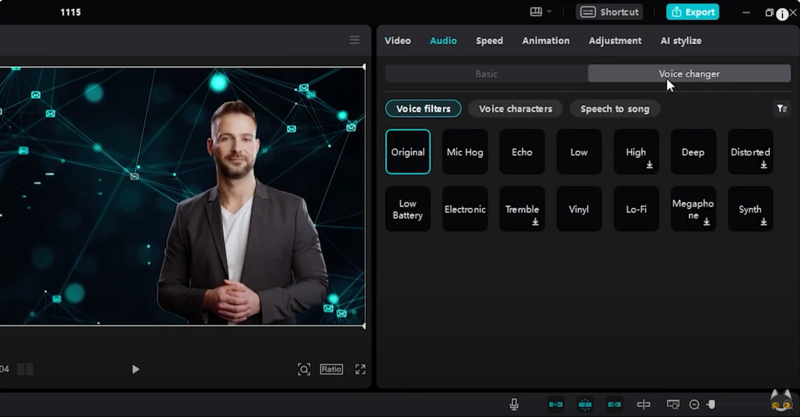Open the Ratio aspect options
The image size is (800, 417).
point(331,369)
